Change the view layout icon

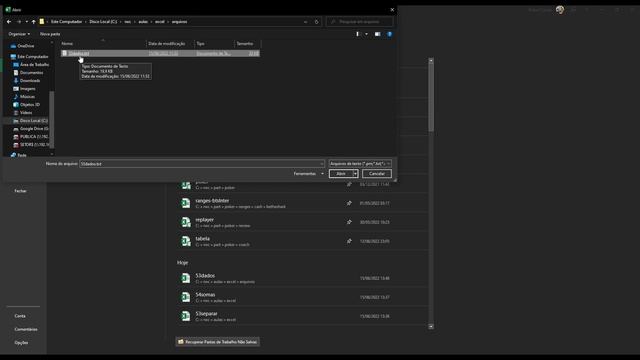coord(358,34)
